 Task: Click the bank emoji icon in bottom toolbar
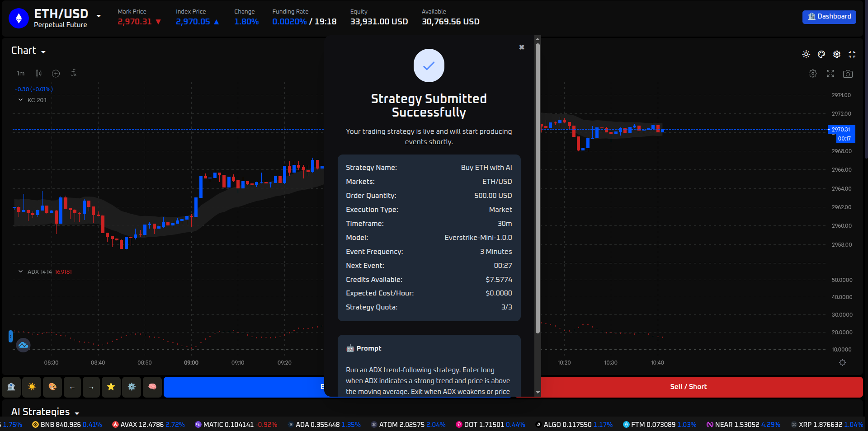[11, 387]
